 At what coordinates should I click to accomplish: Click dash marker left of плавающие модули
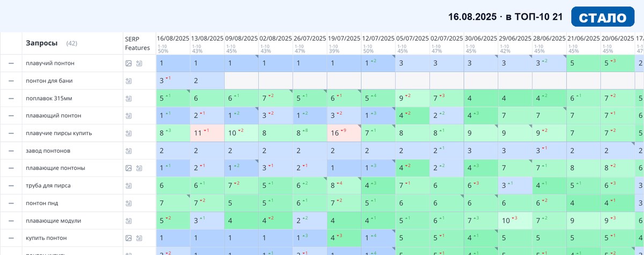point(11,220)
